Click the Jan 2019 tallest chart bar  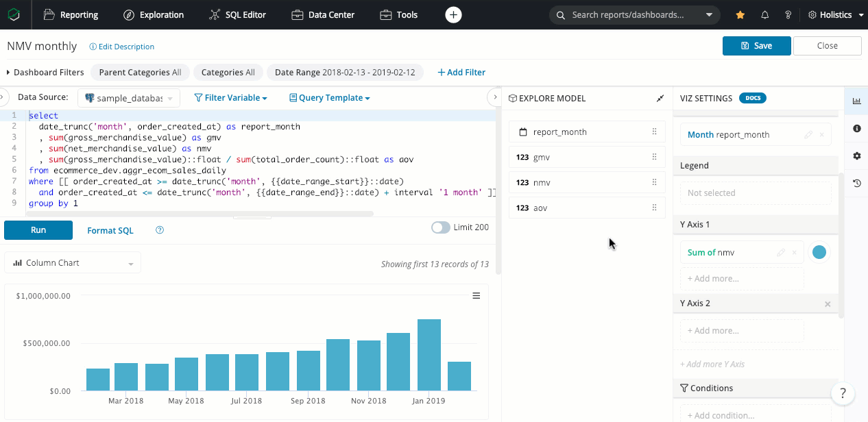(x=429, y=355)
